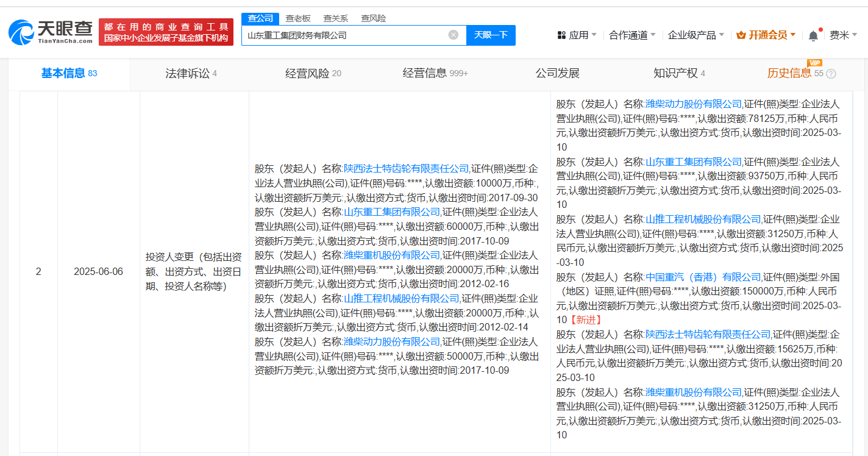Click the Tianyancha logo icon
Screen dimensions: 868x456
click(x=23, y=32)
